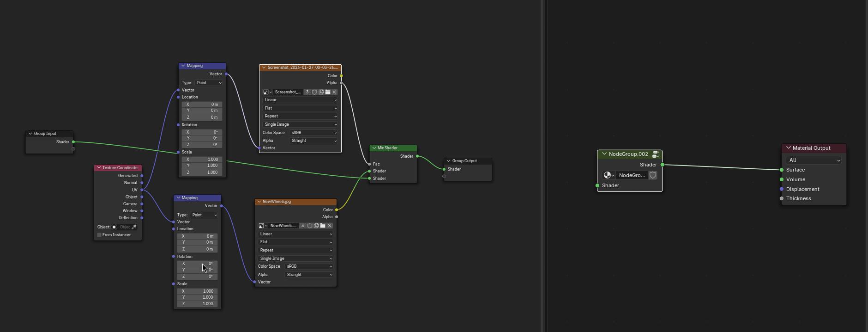Click Mix Shader Fac input socket

pyautogui.click(x=369, y=164)
